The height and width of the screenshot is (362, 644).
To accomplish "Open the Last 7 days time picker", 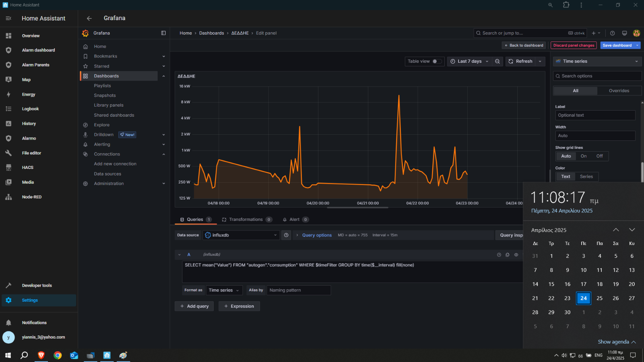I will [469, 62].
